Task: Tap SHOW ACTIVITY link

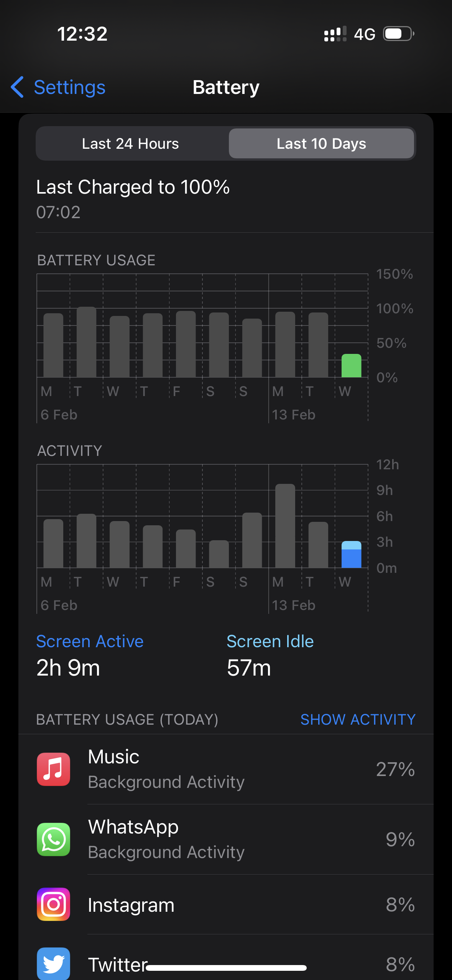Action: pos(358,719)
